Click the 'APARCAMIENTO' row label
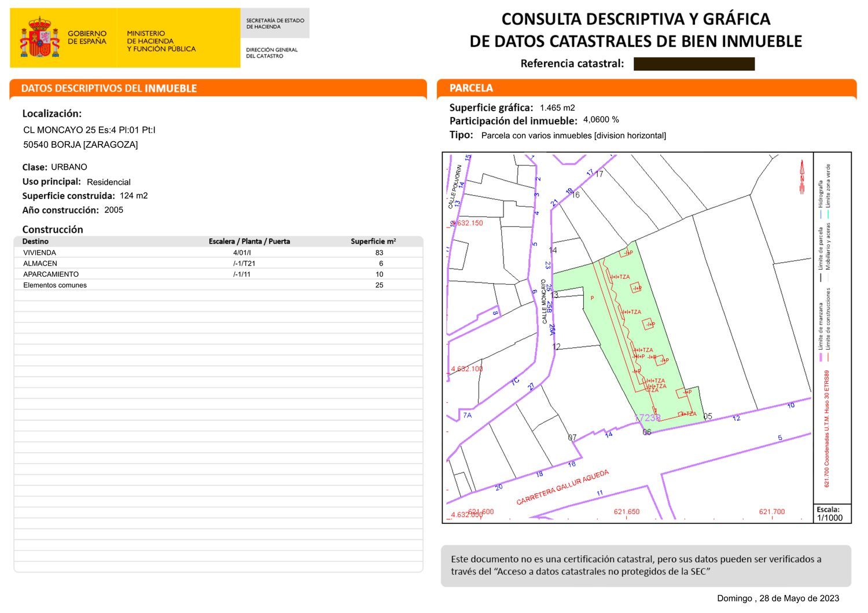 click(51, 274)
